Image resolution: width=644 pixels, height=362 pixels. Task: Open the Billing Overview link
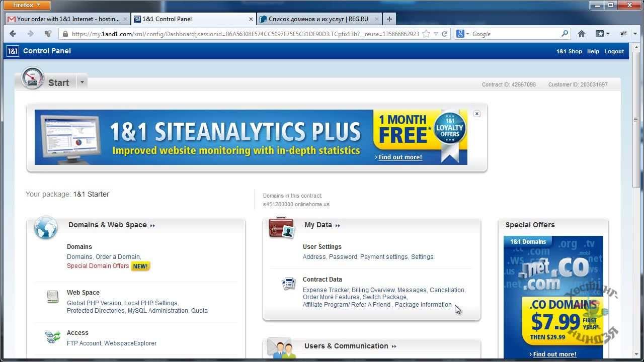pos(373,290)
